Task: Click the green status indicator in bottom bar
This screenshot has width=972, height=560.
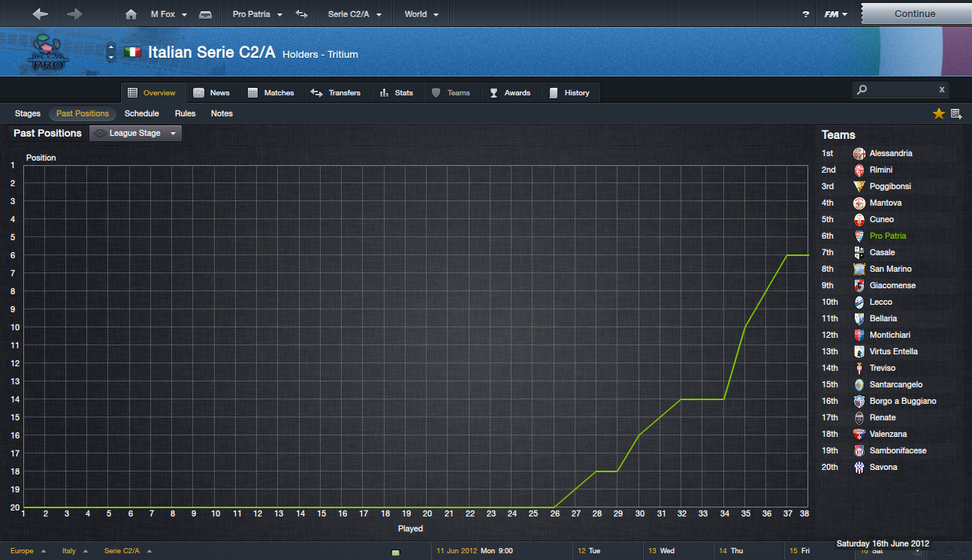Action: tap(396, 552)
